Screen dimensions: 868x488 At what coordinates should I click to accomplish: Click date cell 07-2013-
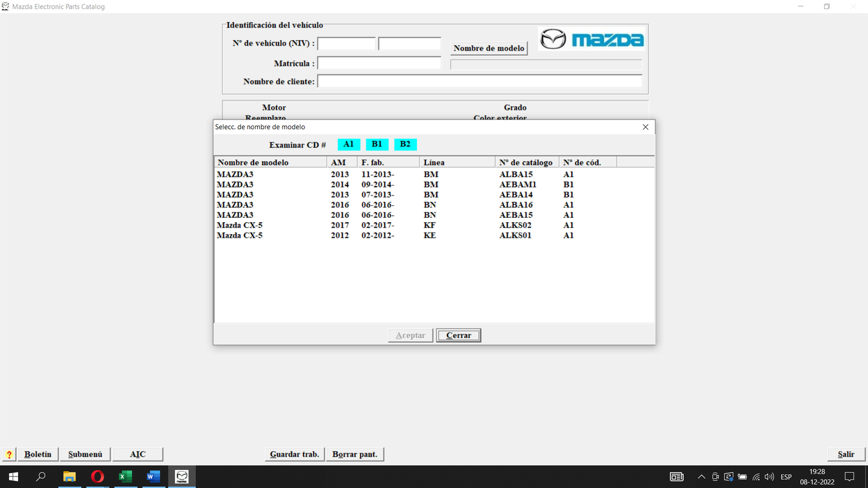(378, 195)
